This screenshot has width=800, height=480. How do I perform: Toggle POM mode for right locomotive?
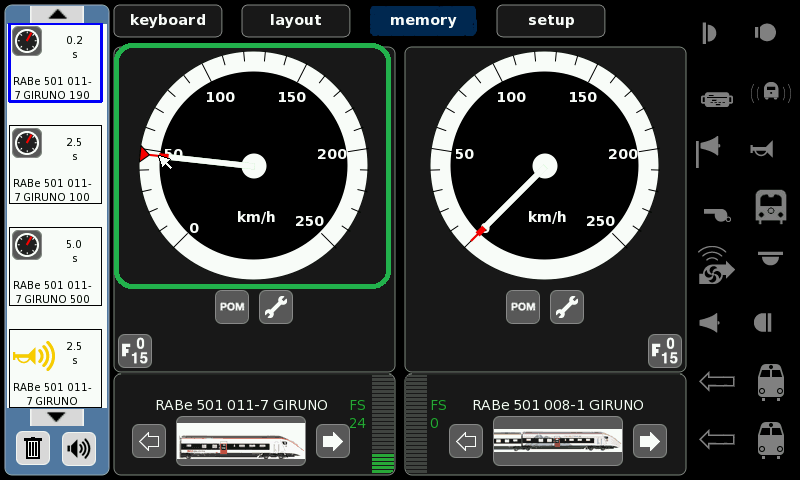[523, 307]
